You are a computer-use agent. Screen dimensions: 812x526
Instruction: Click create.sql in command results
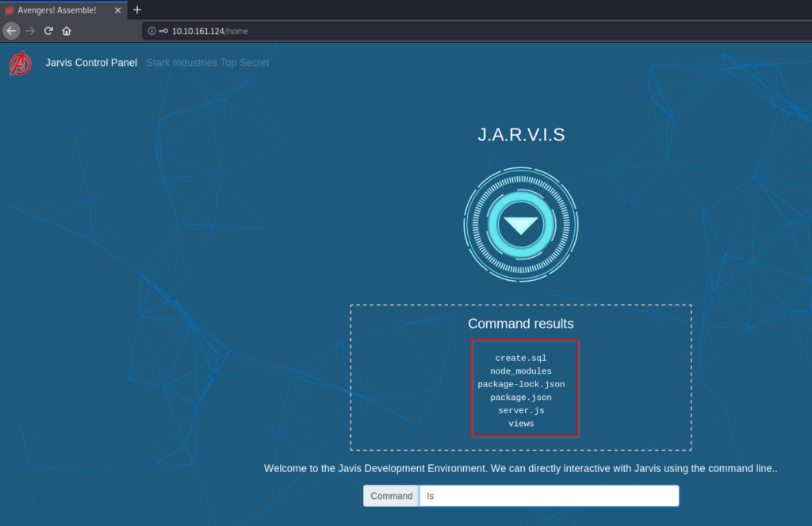(521, 359)
